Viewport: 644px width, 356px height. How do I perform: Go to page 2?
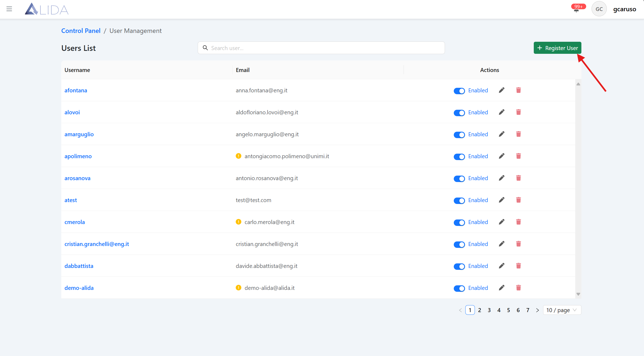[480, 310]
